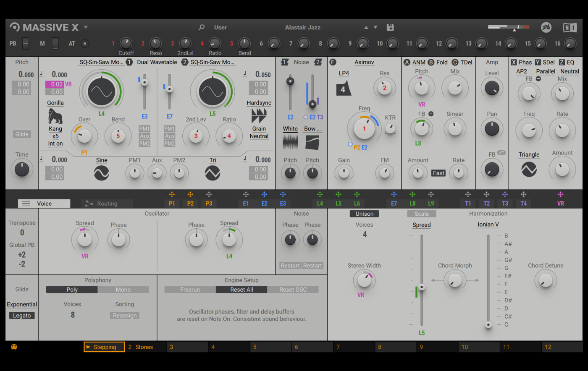Image resolution: width=588 pixels, height=371 pixels.
Task: Select the Stones performer slot 2
Action: (146, 347)
